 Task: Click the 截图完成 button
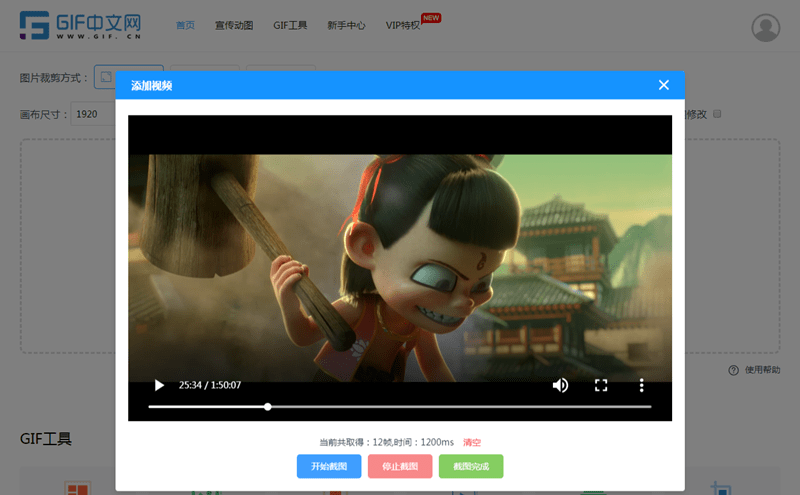point(471,466)
